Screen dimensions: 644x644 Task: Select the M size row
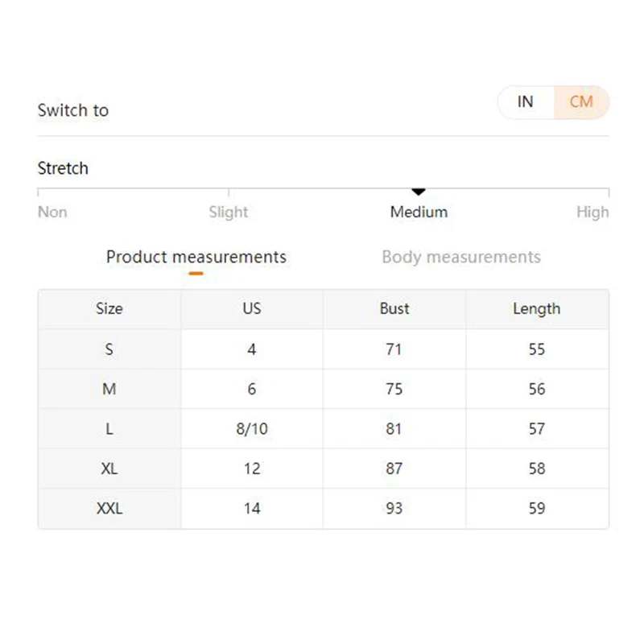tap(109, 389)
